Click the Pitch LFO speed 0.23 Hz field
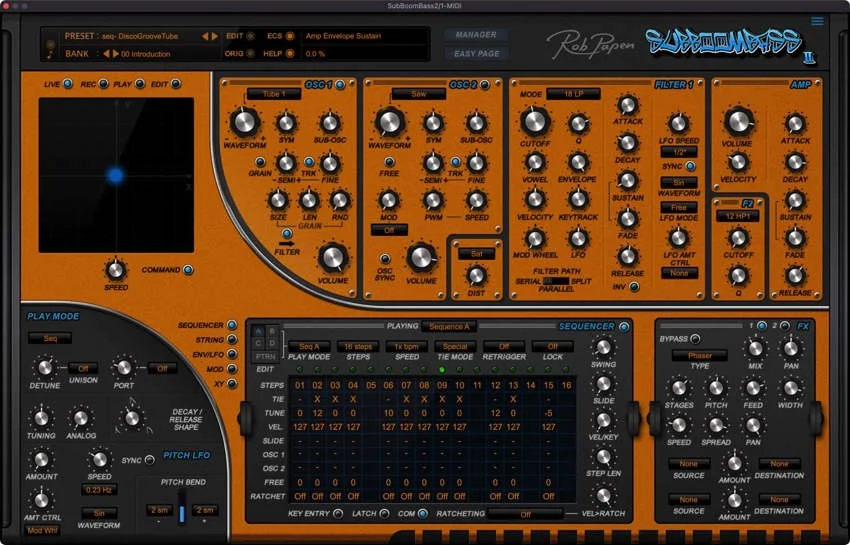 99,490
